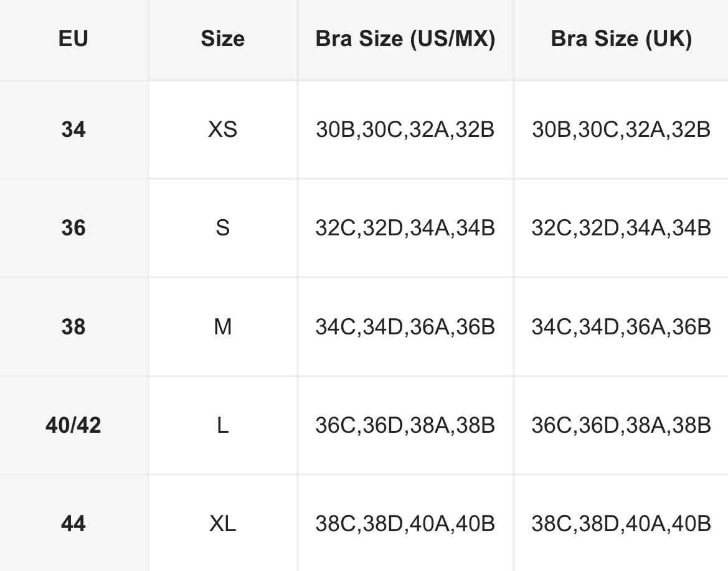Select the S size cell

(222, 228)
